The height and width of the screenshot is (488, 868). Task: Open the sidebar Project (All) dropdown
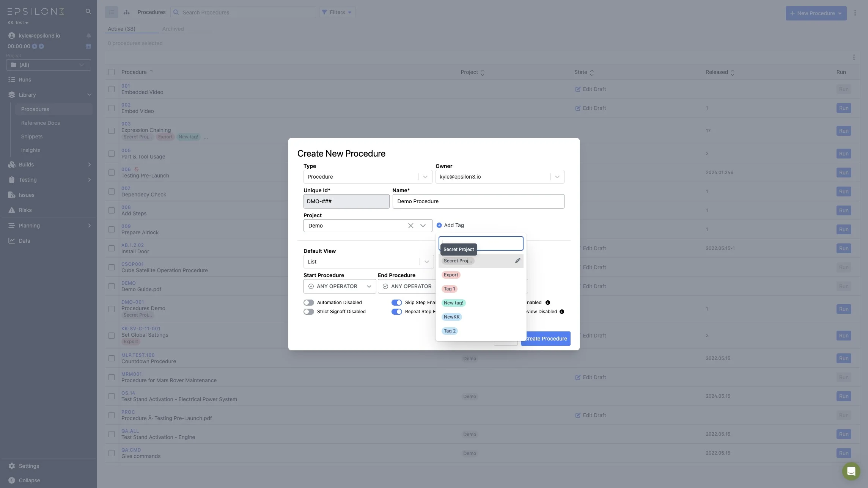[x=49, y=65]
